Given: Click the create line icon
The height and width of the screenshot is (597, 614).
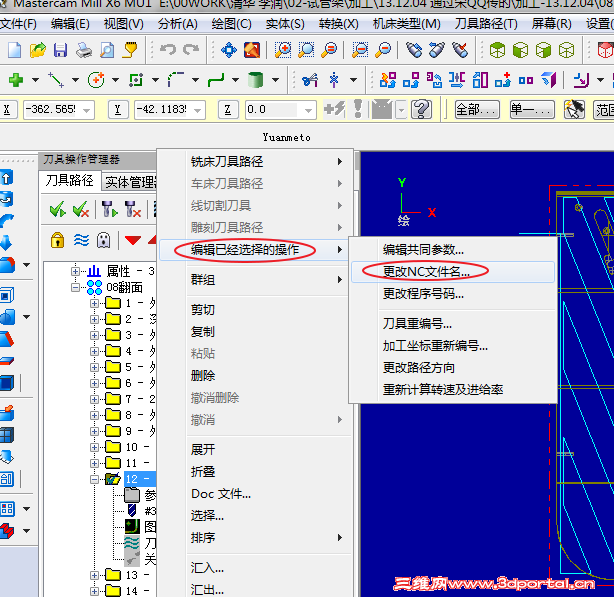Looking at the screenshot, I should click(56, 80).
